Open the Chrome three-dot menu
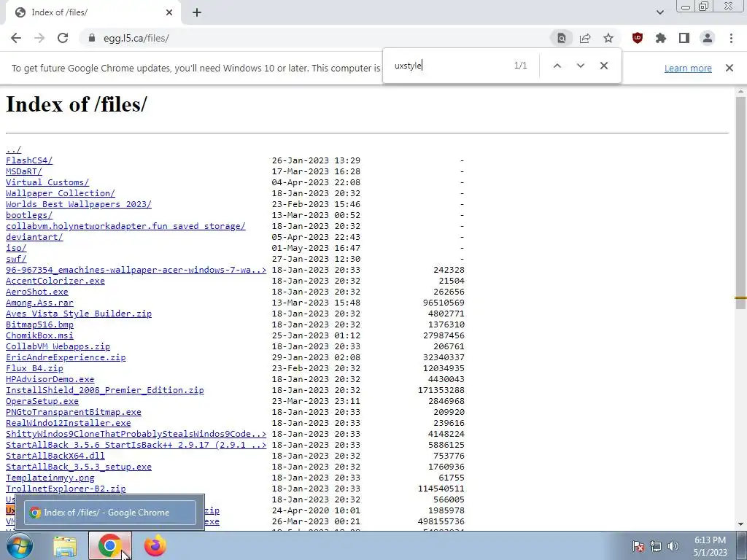The image size is (747, 560). [x=731, y=38]
